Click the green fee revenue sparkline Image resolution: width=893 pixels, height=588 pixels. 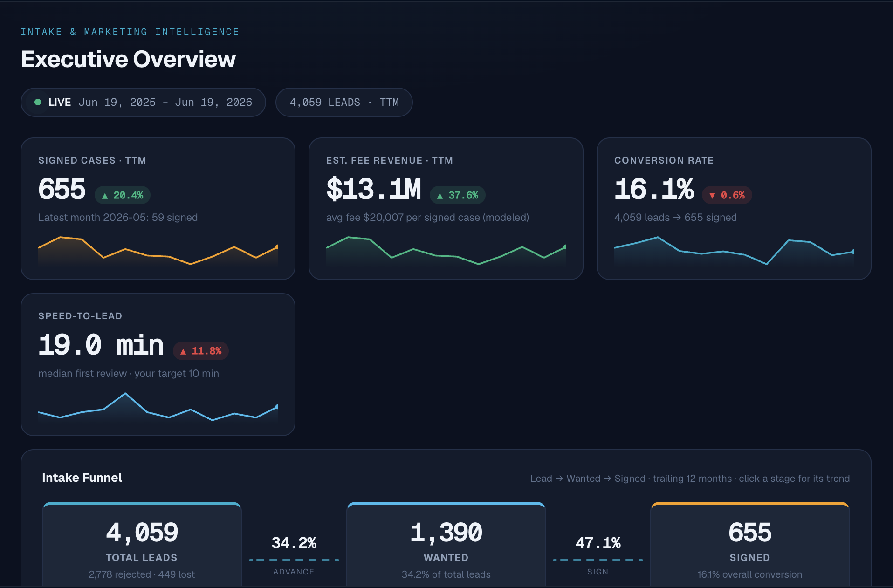(446, 251)
